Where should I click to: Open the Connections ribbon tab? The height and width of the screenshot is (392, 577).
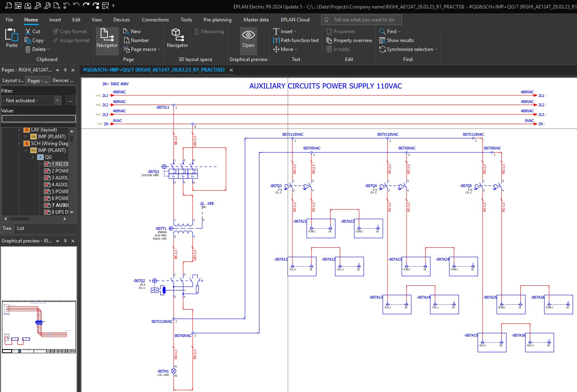coord(155,20)
